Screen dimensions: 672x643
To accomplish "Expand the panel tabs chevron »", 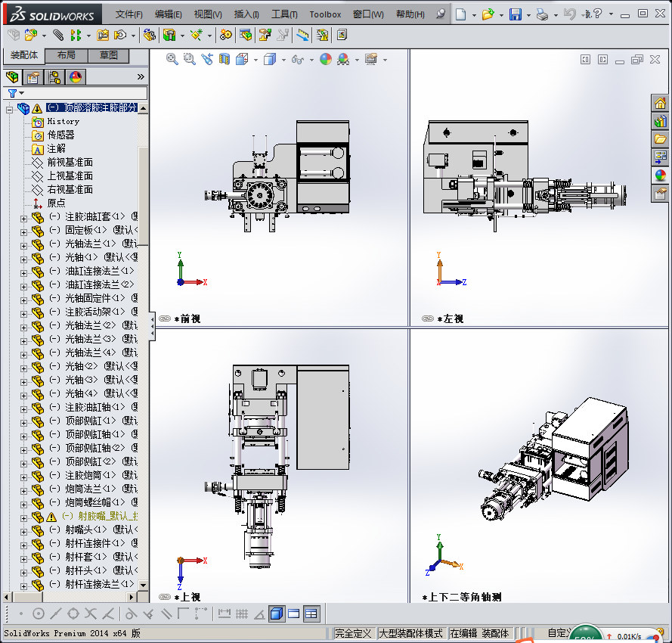I will coord(141,77).
